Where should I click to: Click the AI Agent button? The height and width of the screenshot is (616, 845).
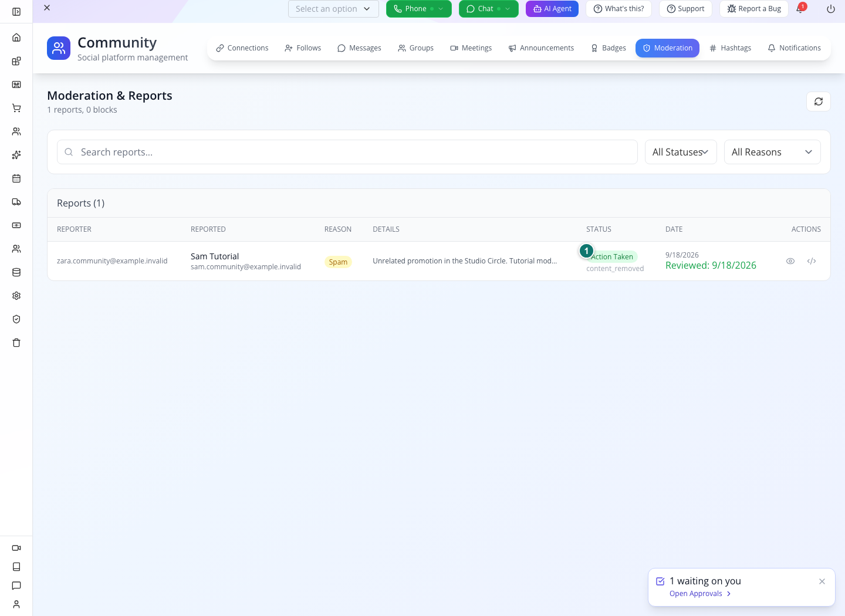pyautogui.click(x=552, y=9)
